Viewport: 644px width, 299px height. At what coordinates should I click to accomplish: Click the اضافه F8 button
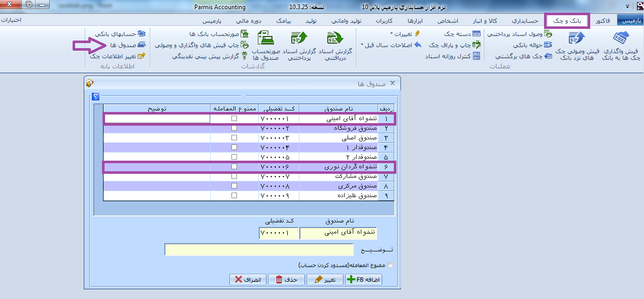[x=363, y=280]
